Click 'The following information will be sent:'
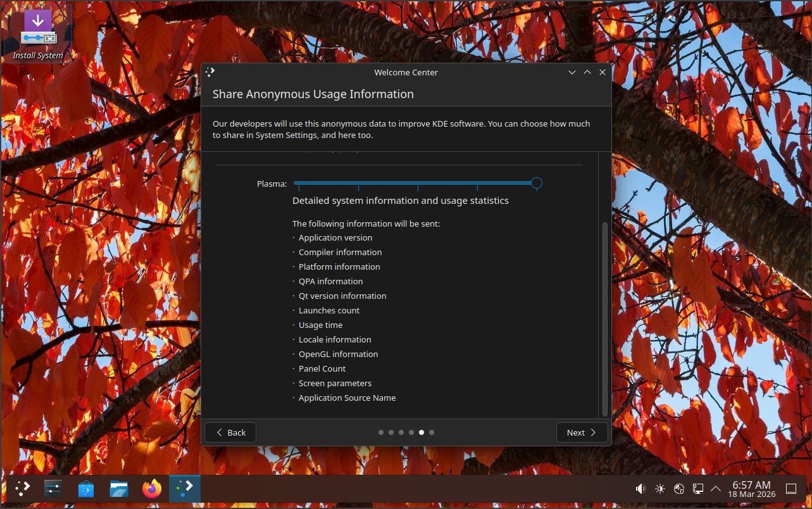Viewport: 812px width, 509px height. pyautogui.click(x=366, y=223)
